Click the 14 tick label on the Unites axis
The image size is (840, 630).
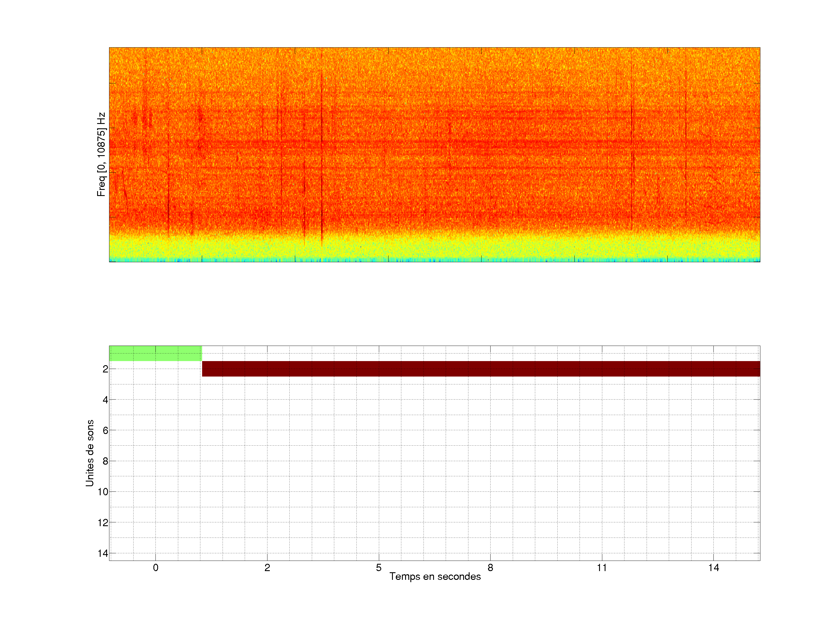(x=103, y=553)
